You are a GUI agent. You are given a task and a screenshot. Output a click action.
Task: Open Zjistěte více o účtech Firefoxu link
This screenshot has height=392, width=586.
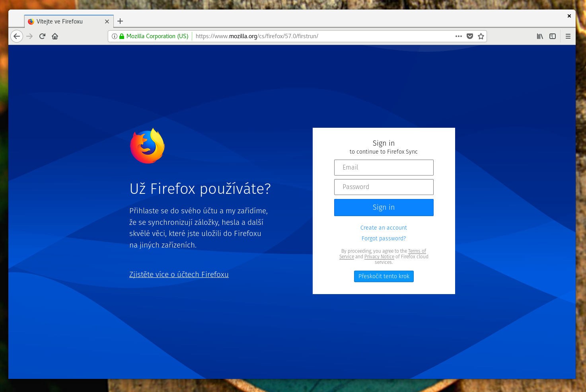pos(179,274)
